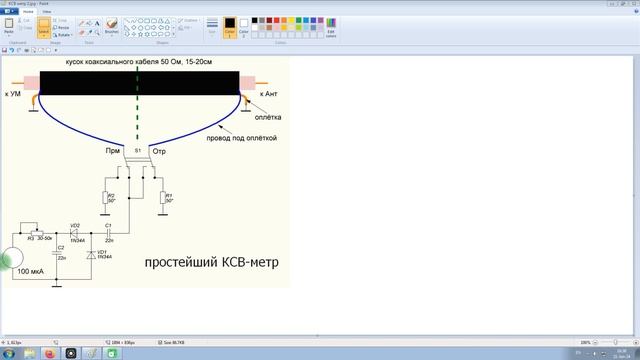Pick the Curve shape
The image size is (640, 360).
[133, 20]
